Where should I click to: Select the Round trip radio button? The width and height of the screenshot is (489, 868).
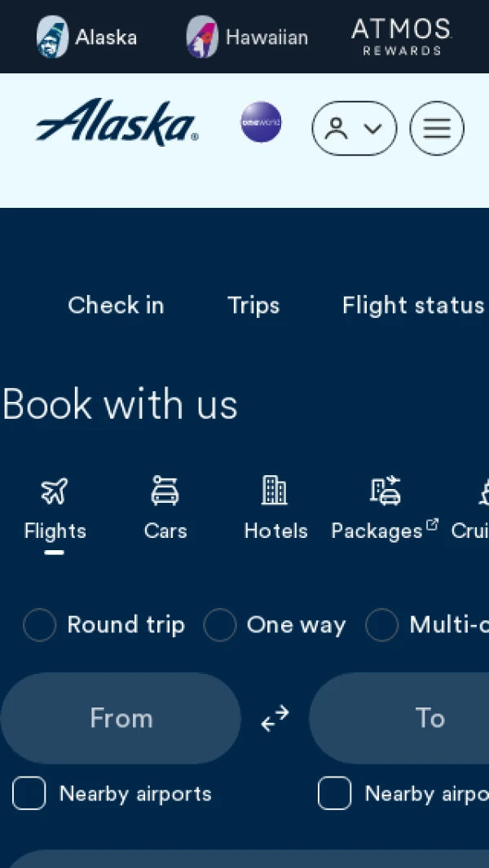tap(39, 625)
